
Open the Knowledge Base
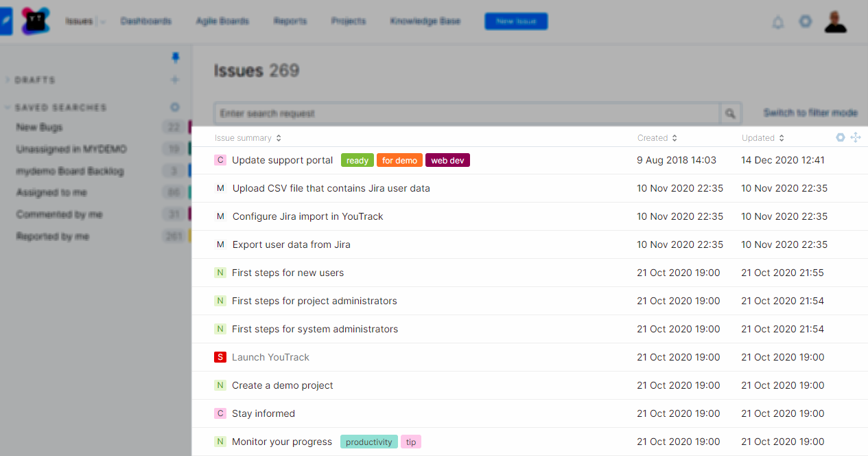[425, 21]
